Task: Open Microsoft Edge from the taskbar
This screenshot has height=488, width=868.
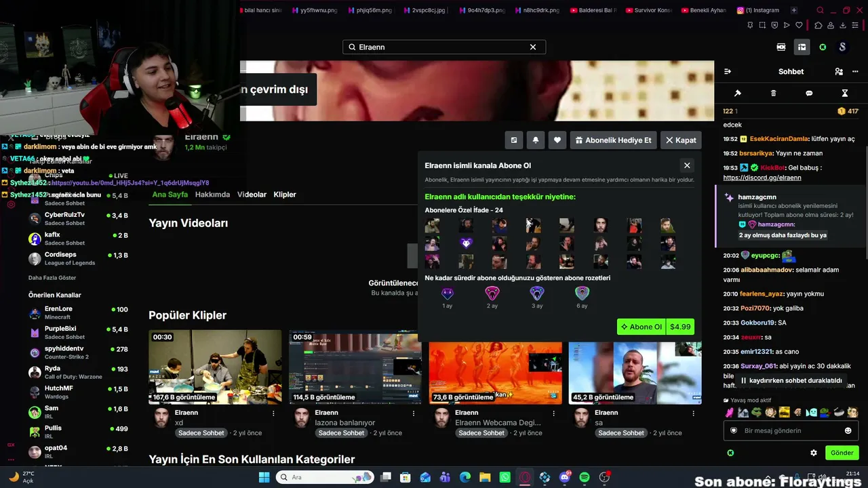Action: tap(465, 477)
